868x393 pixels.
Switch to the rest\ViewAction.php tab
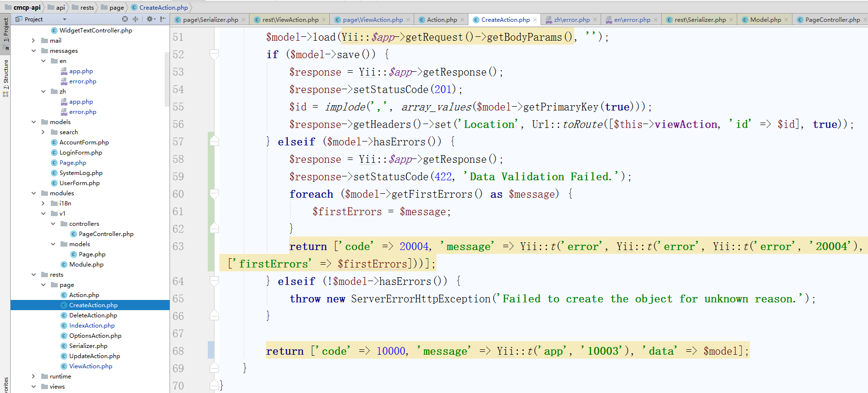(290, 20)
